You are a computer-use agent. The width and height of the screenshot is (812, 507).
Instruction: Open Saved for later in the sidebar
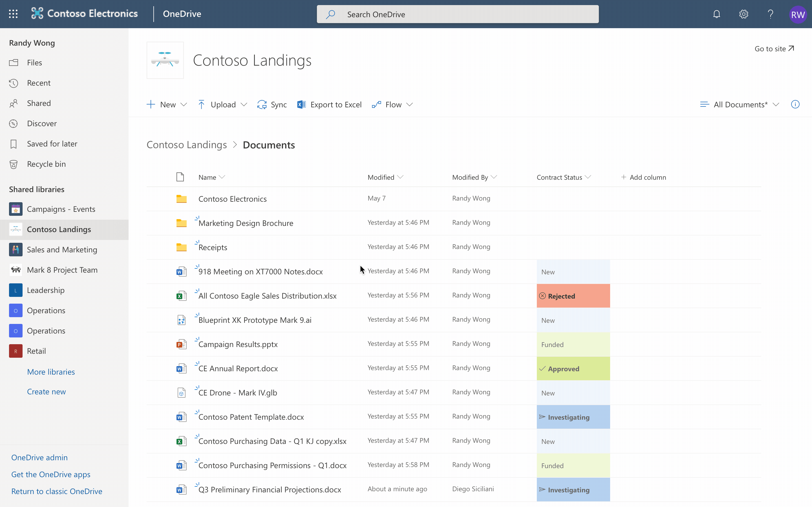point(52,144)
